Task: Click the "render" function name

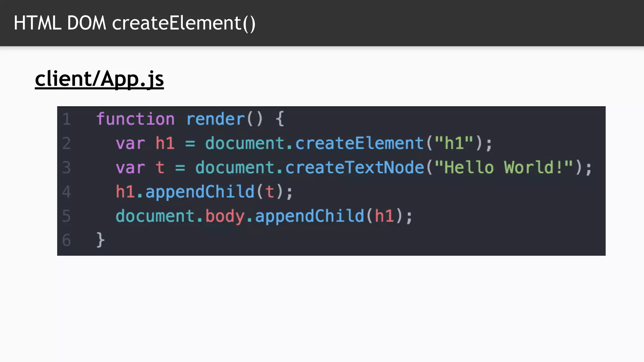Action: coord(215,119)
